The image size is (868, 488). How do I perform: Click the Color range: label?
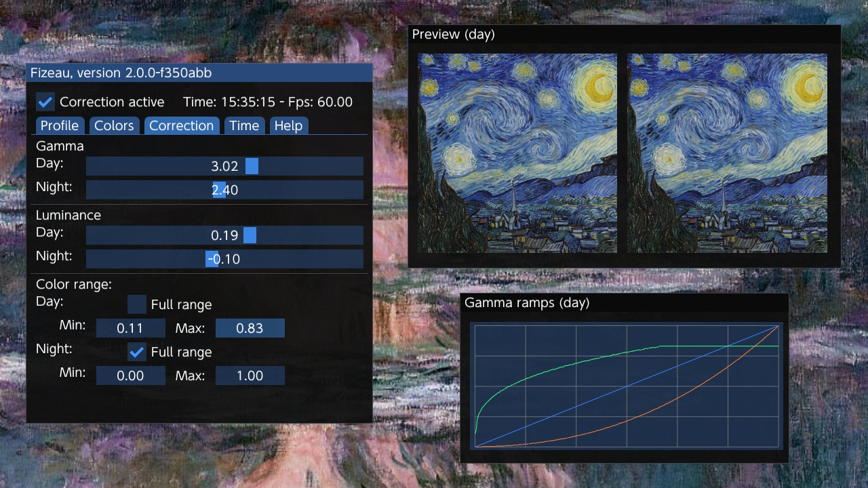(x=74, y=284)
